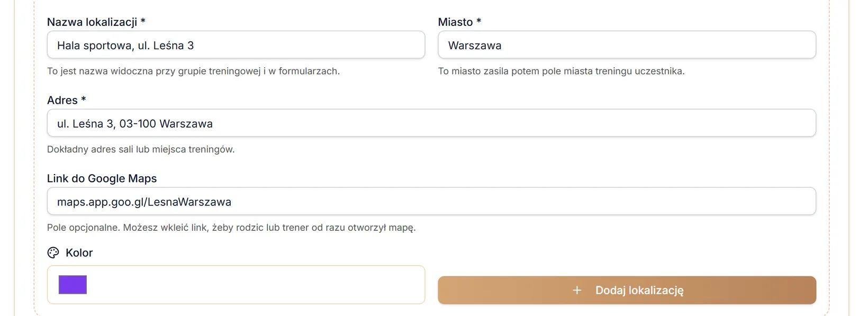Click the palette icon beside Kolor
The height and width of the screenshot is (316, 868).
53,252
